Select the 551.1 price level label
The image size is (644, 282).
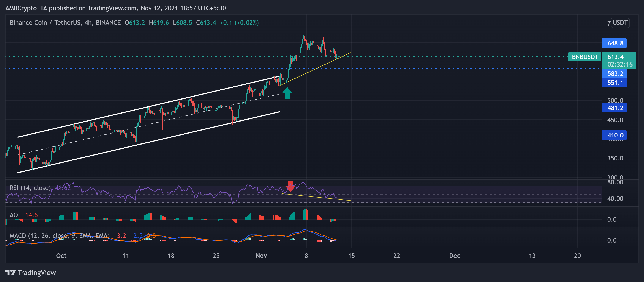[x=614, y=83]
